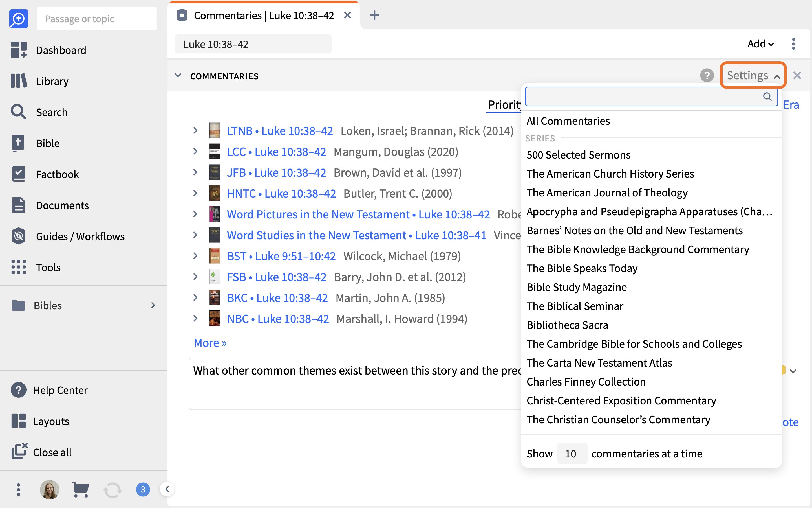812x508 pixels.
Task: Close the Commentaries Luke 10:38–42 tab
Action: click(x=348, y=15)
